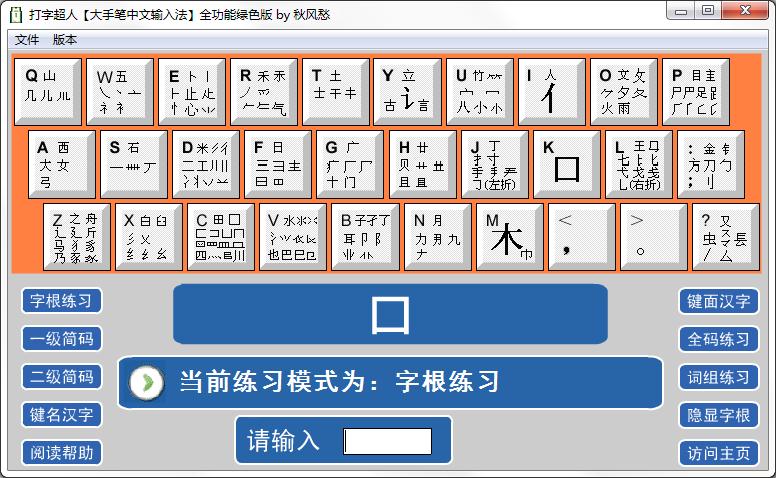The image size is (776, 478).
Task: Select 一级简码 practice mode
Action: (61, 339)
